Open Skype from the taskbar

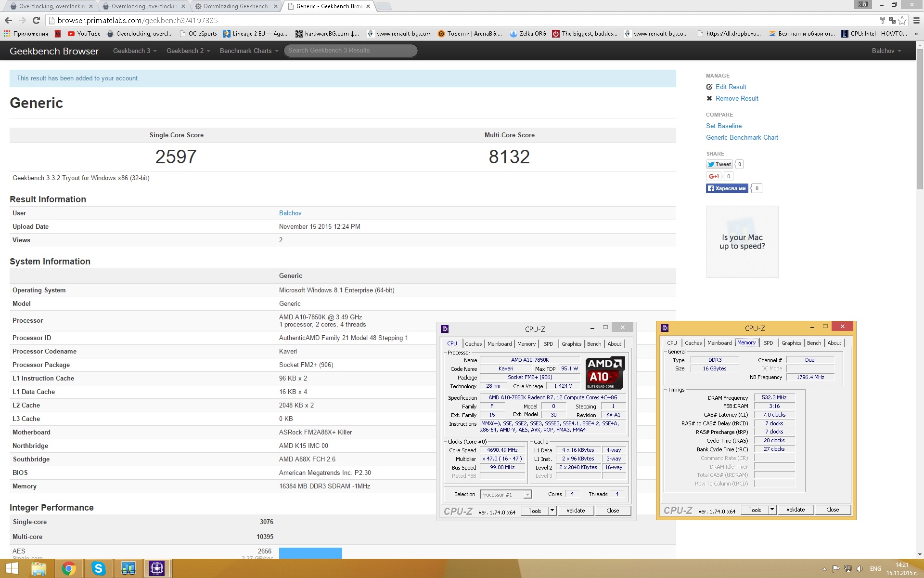click(x=99, y=568)
